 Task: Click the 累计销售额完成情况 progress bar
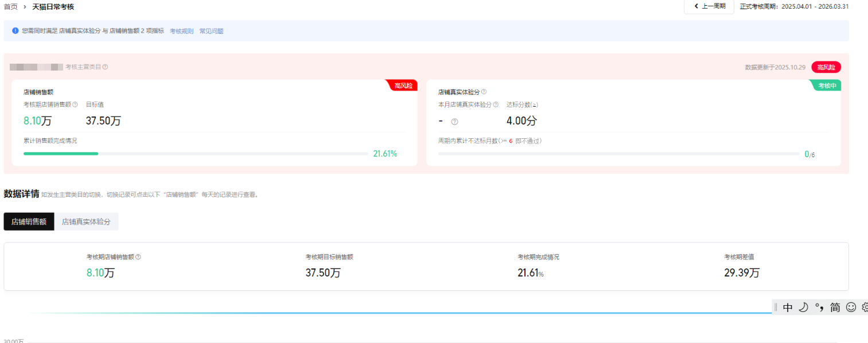pos(196,154)
